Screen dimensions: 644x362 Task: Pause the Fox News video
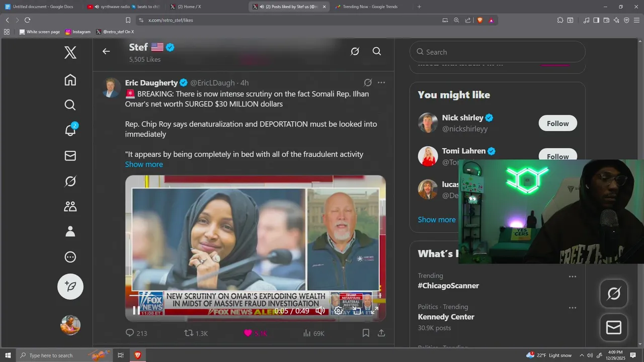(x=136, y=311)
